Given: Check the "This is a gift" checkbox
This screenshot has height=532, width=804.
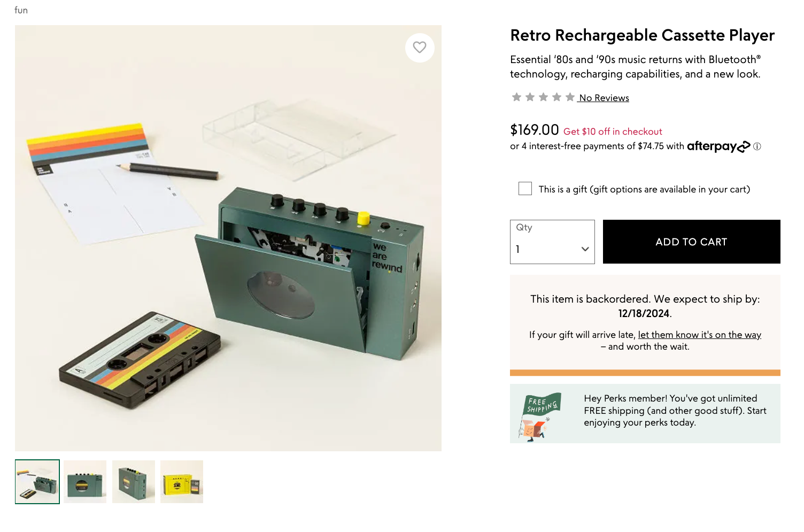Looking at the screenshot, I should (525, 189).
